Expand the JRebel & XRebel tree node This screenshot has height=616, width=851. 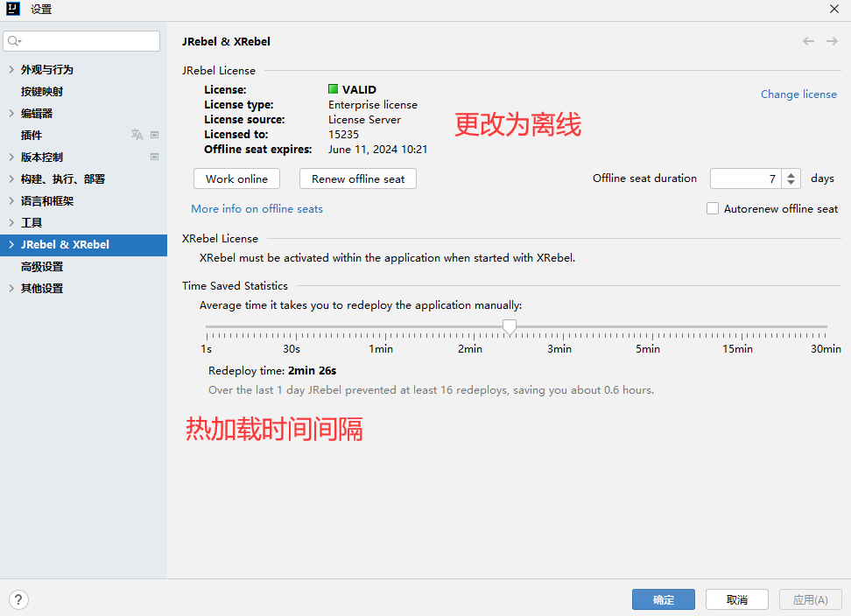click(x=11, y=244)
